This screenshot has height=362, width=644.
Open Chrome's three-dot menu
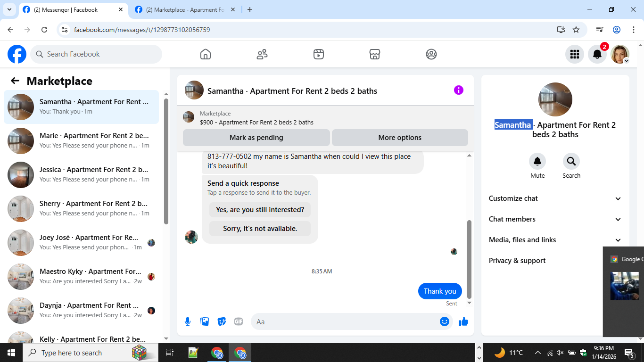point(634,30)
